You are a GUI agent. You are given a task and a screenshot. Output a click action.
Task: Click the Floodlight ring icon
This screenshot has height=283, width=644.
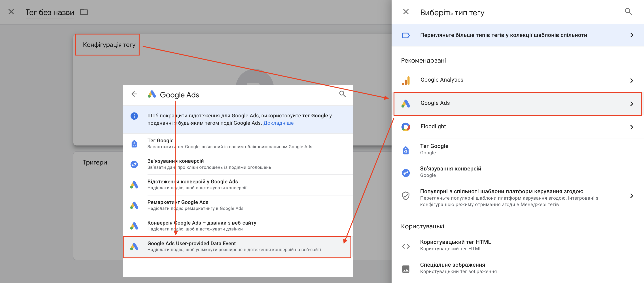[406, 127]
